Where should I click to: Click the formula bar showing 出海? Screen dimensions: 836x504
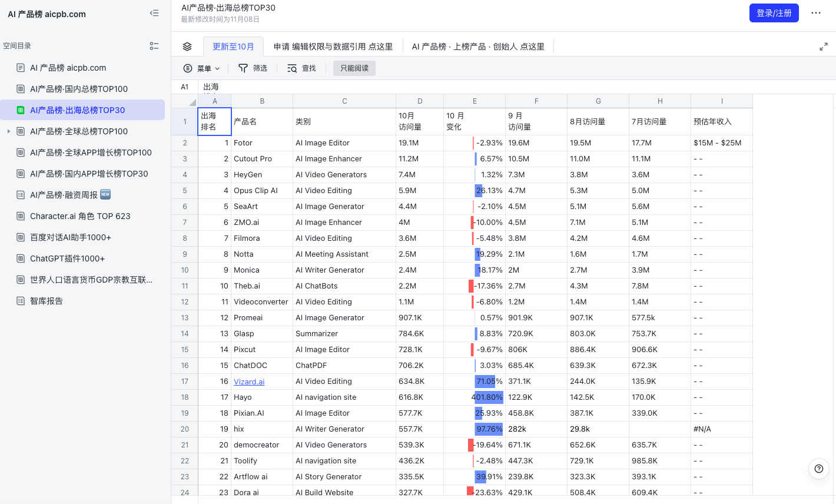[x=517, y=87]
